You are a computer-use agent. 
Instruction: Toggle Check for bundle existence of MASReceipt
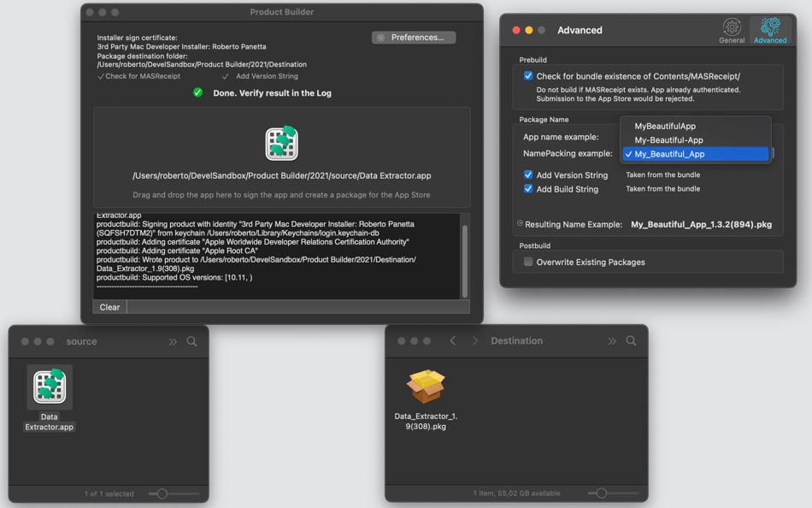click(x=527, y=75)
